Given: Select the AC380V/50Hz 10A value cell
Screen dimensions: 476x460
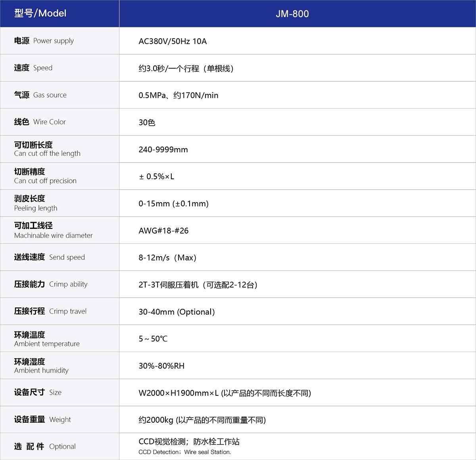Looking at the screenshot, I should [172, 41].
